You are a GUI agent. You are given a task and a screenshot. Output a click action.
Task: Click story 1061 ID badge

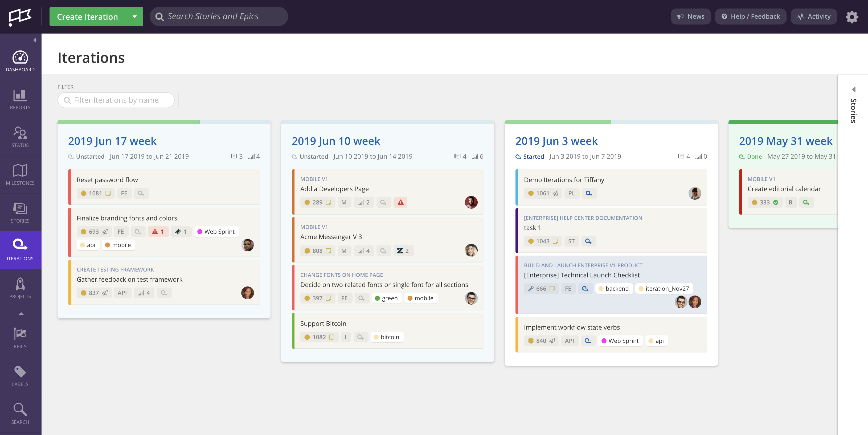(543, 194)
